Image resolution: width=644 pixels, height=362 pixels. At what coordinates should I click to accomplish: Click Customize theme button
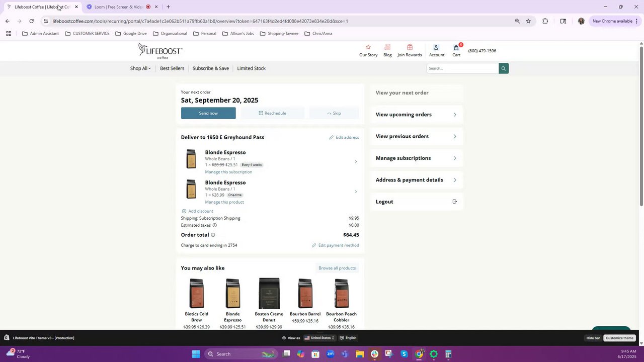[619, 338]
